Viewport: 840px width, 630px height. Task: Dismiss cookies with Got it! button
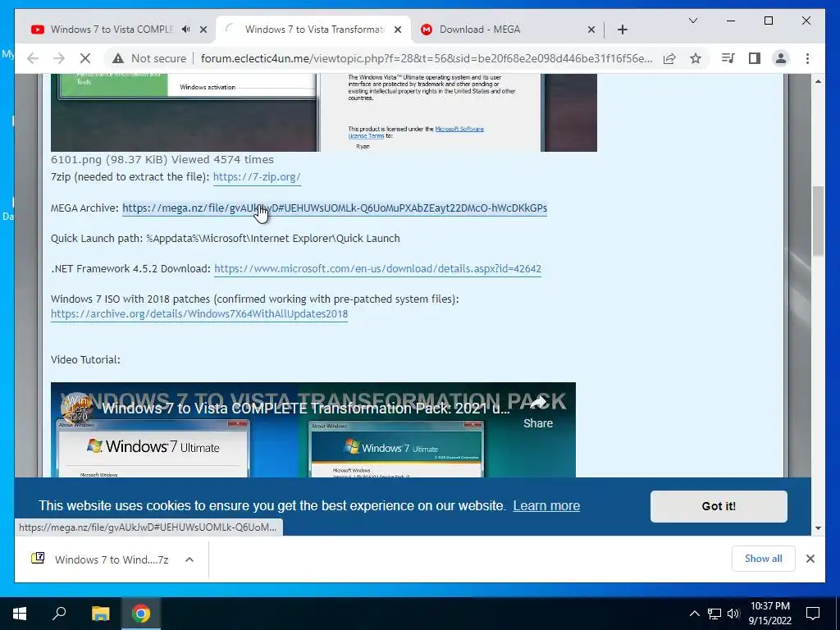click(x=719, y=506)
